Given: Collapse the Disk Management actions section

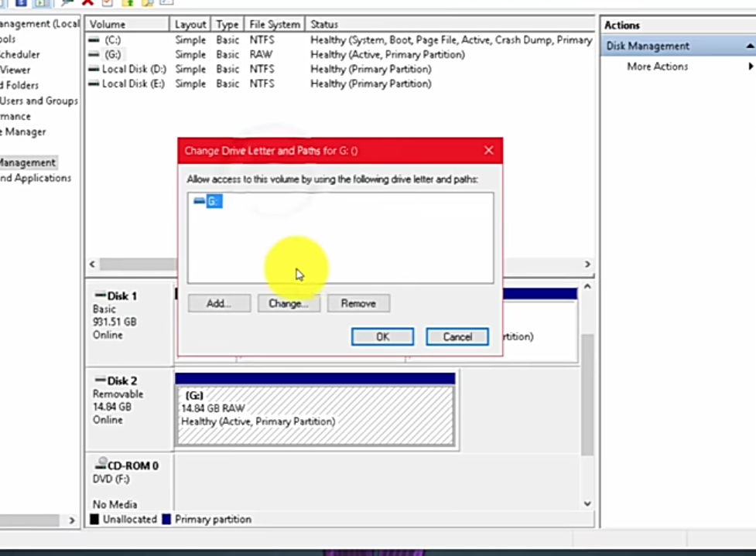Looking at the screenshot, I should tap(750, 46).
